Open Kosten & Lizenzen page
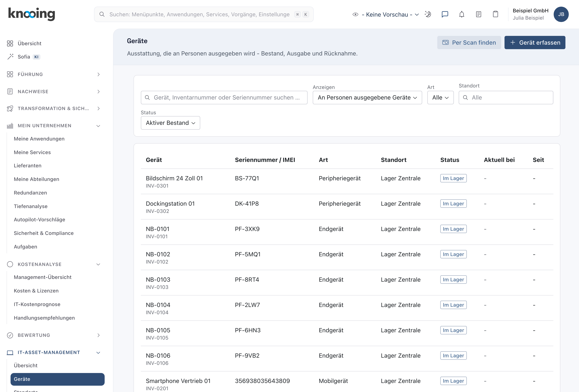Image resolution: width=579 pixels, height=392 pixels. (x=36, y=291)
